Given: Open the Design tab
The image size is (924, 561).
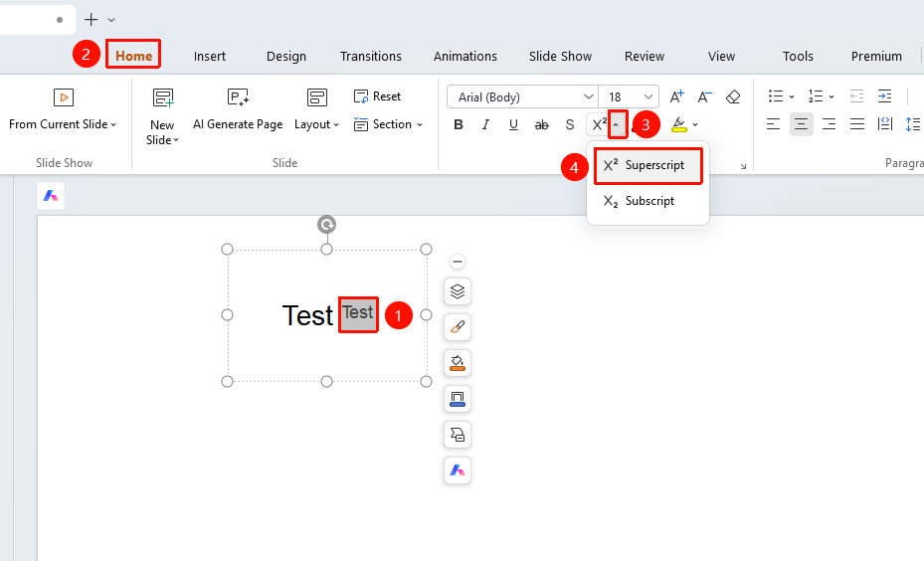Looking at the screenshot, I should 286,56.
